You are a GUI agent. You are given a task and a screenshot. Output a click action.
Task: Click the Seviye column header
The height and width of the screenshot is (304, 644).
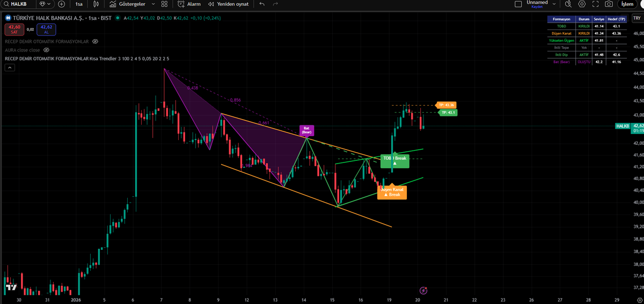[599, 19]
